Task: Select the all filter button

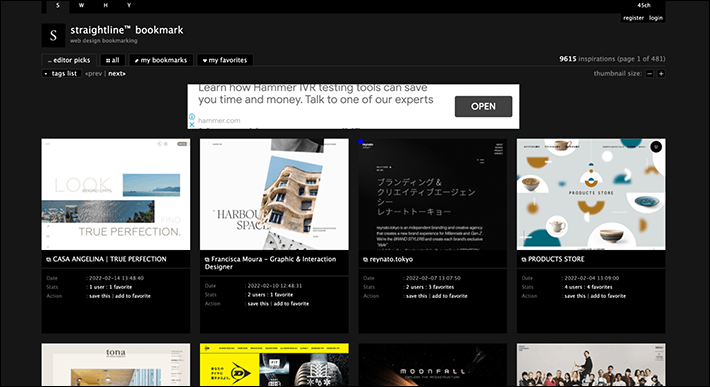Action: (112, 60)
